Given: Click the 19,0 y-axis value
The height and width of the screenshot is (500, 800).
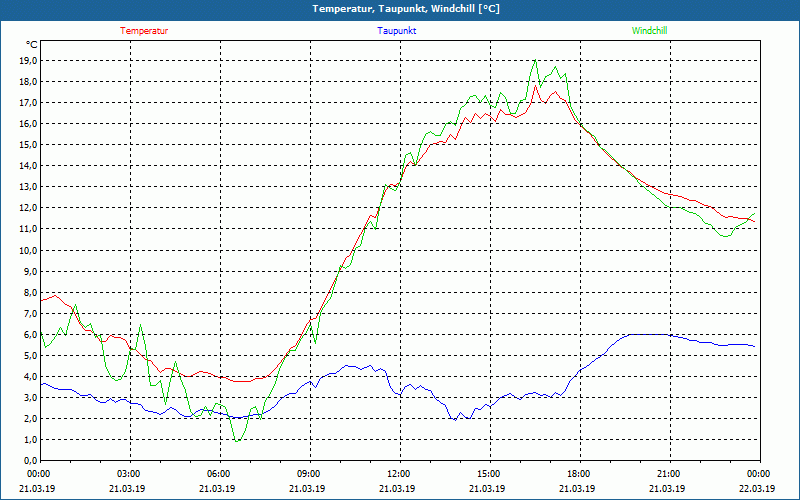Looking at the screenshot, I should pos(28,61).
